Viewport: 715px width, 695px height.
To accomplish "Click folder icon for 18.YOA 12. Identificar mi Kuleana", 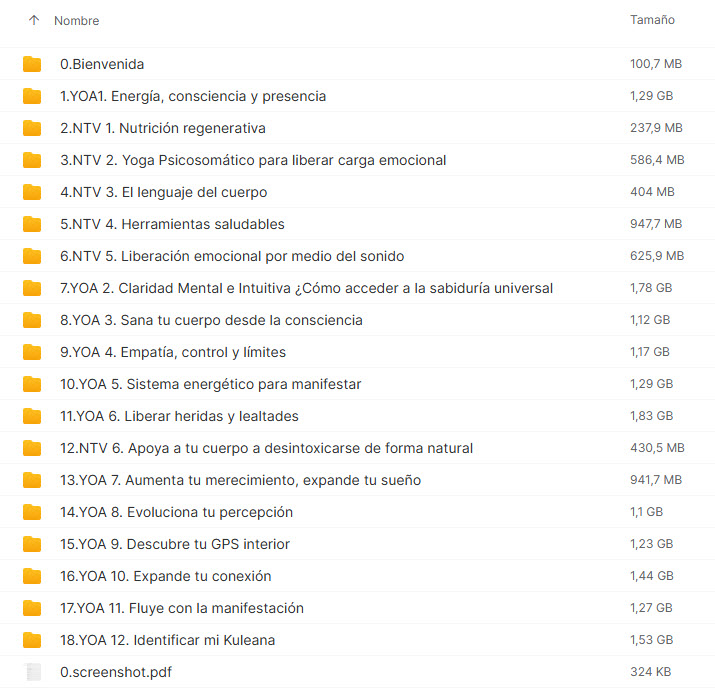I will coord(32,640).
